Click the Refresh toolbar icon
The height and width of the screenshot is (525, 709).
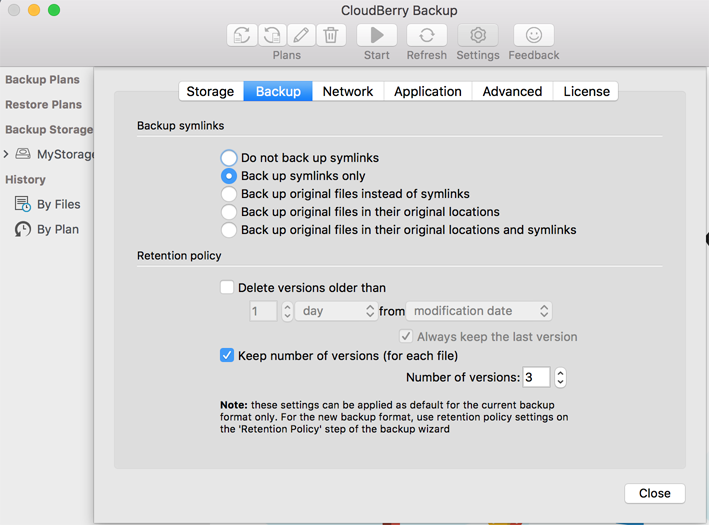click(x=427, y=35)
